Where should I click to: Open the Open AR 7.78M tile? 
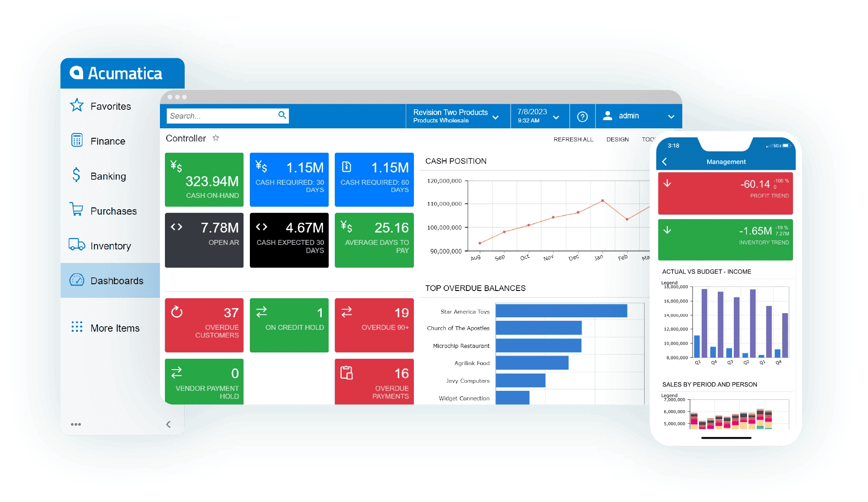pyautogui.click(x=204, y=240)
